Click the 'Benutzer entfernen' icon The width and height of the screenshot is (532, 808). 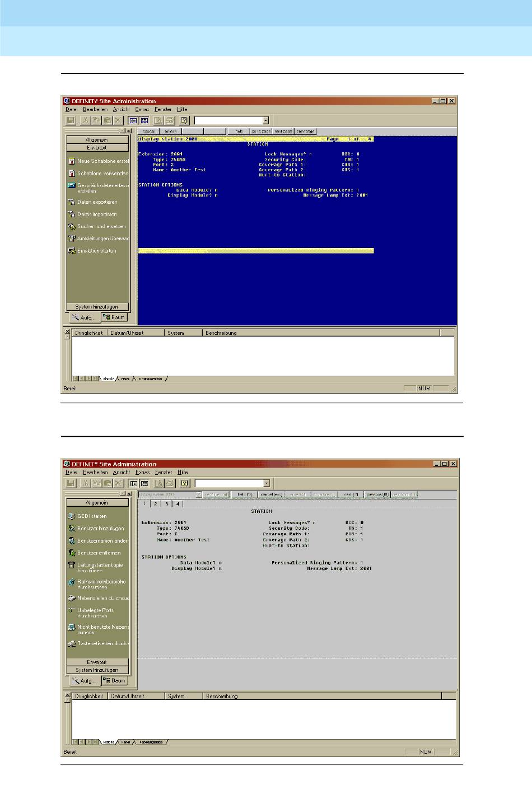pos(72,553)
